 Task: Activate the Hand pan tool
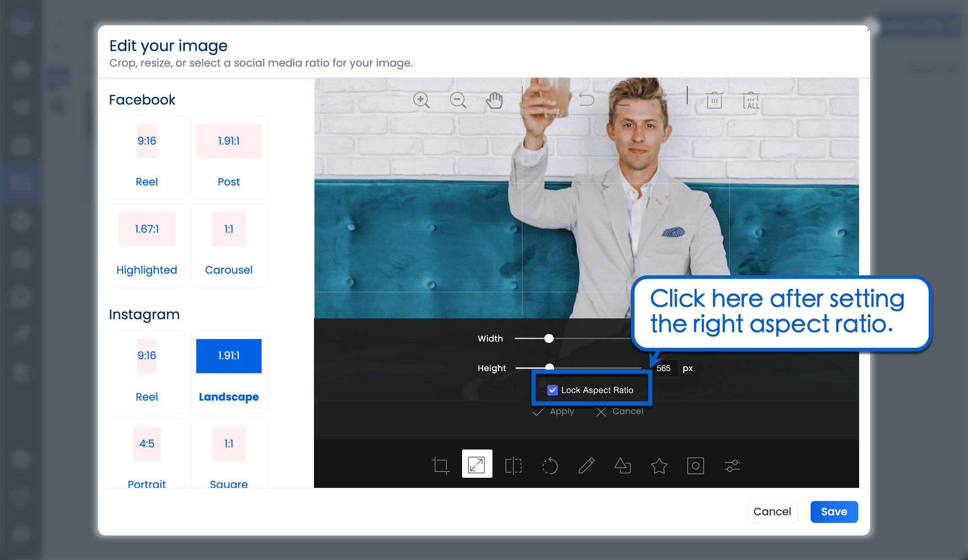[x=494, y=100]
